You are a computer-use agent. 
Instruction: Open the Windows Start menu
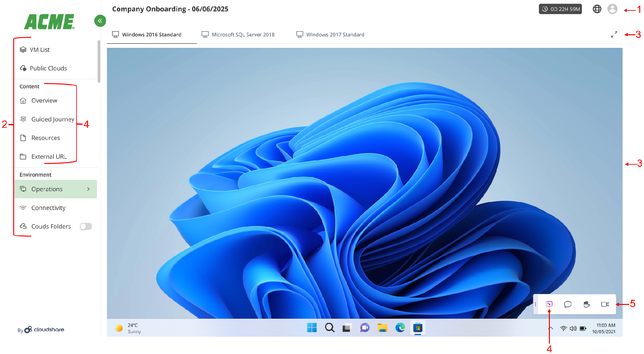point(312,328)
